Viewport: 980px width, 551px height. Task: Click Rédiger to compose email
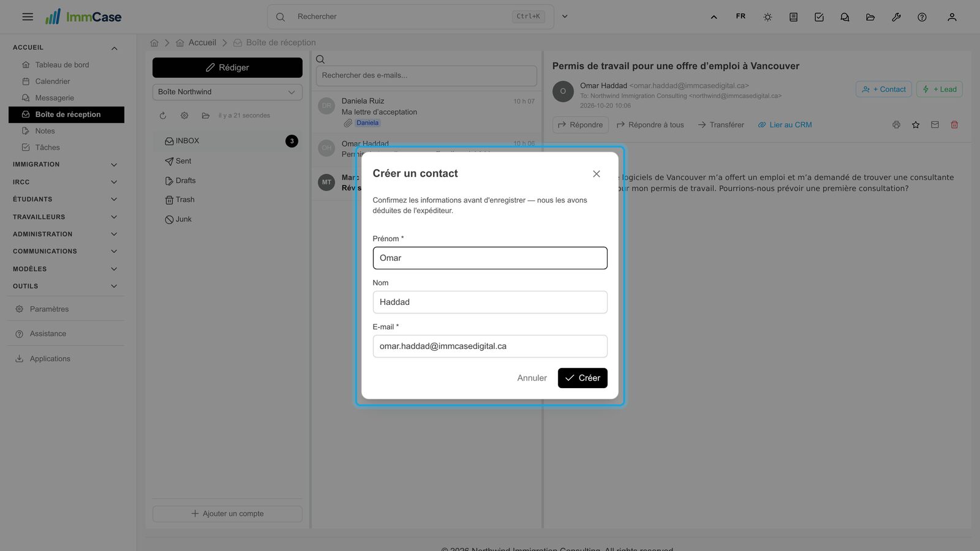tap(227, 67)
